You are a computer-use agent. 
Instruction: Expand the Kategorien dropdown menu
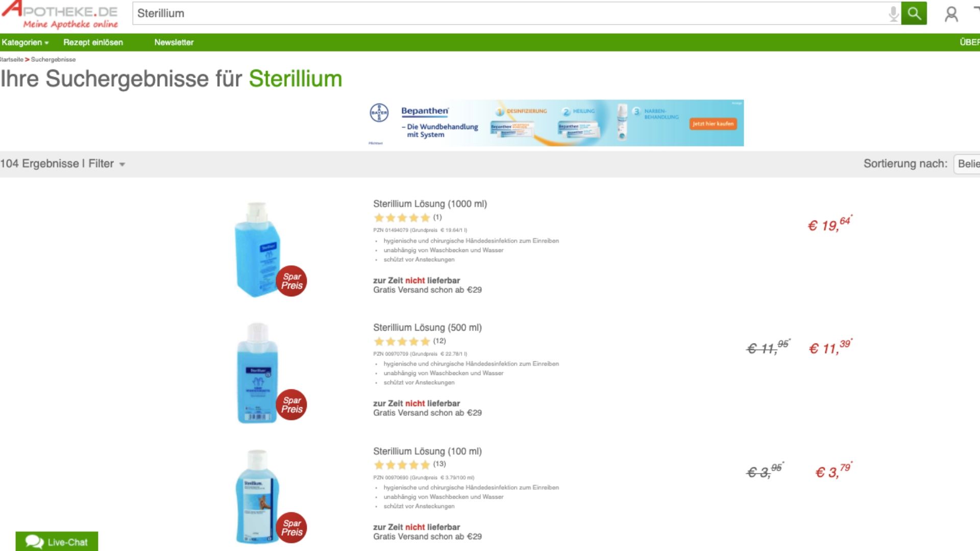click(25, 42)
